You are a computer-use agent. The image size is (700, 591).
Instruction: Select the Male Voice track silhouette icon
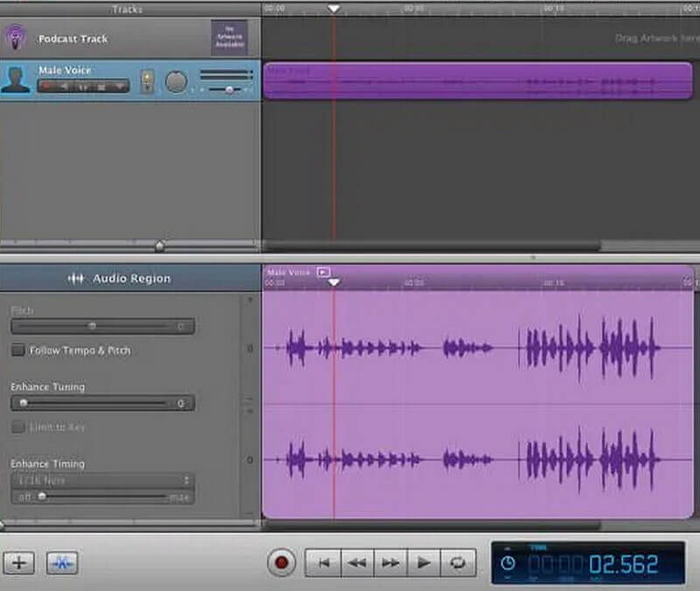16,80
